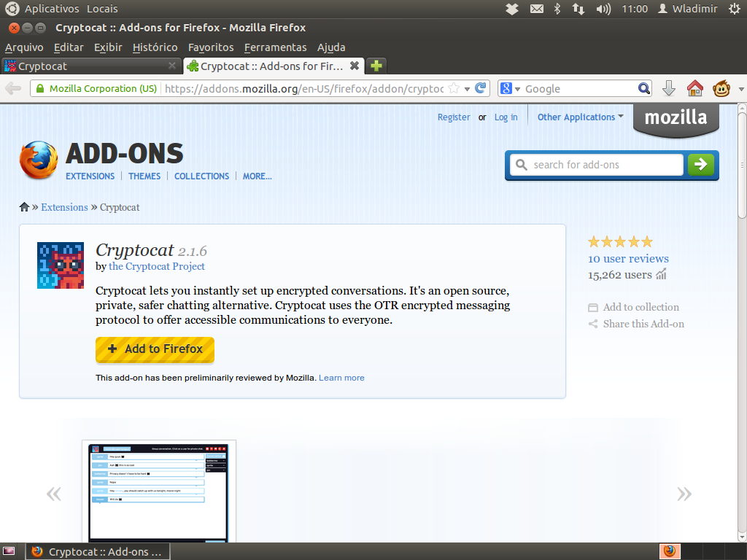Open the Favoritos menu
747x560 pixels.
click(x=211, y=47)
